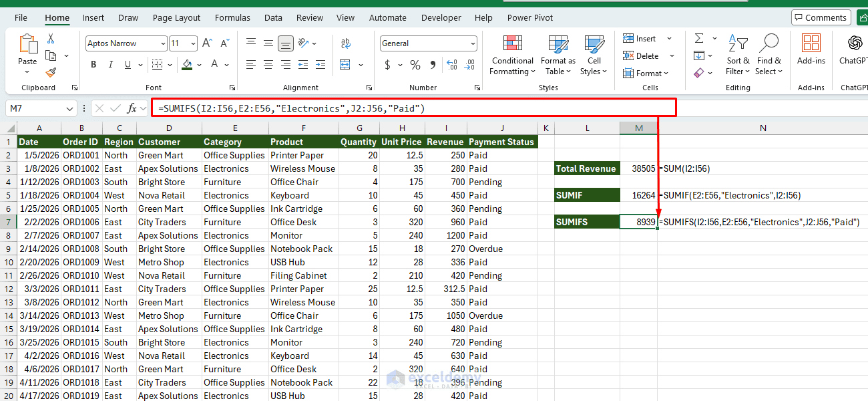868x401 pixels.
Task: Toggle bold formatting
Action: pos(93,65)
